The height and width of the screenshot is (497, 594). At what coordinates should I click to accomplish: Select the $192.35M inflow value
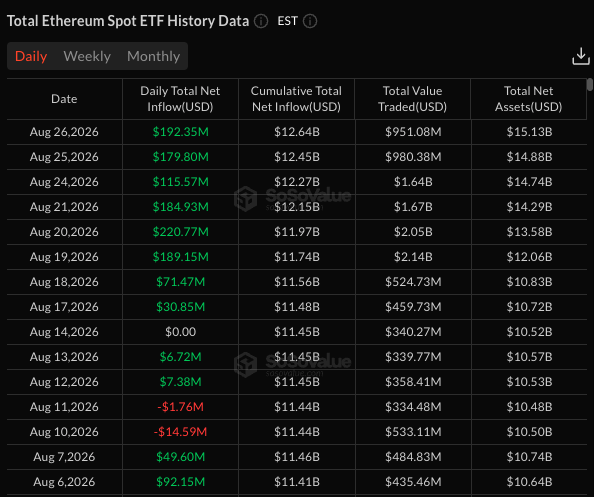180,132
